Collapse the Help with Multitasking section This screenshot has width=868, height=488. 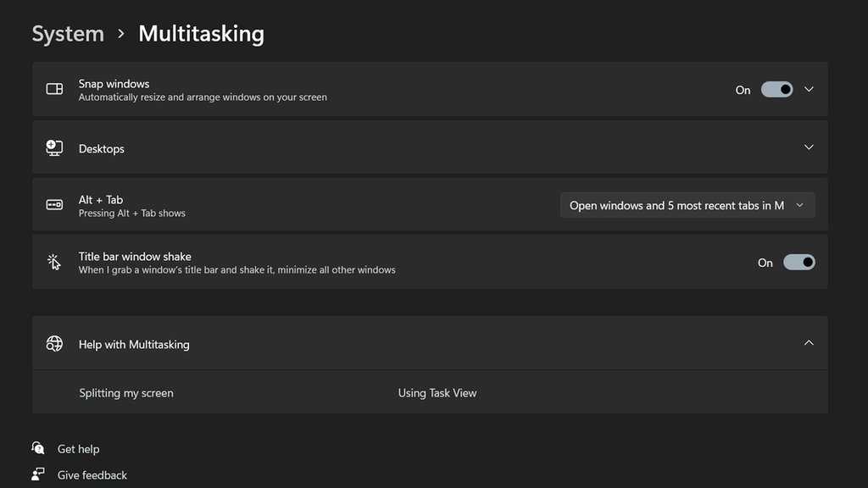[809, 343]
